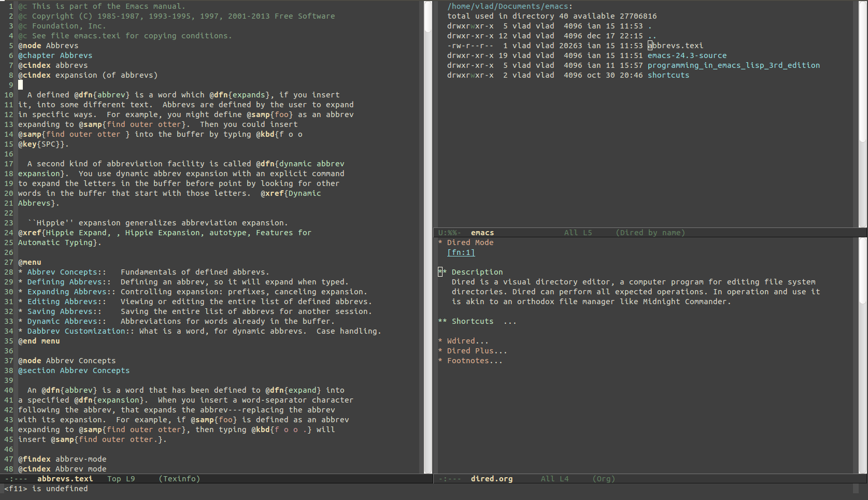Click the Defining Abbrevs menu entry
This screenshot has height=500, width=868.
[x=65, y=282]
